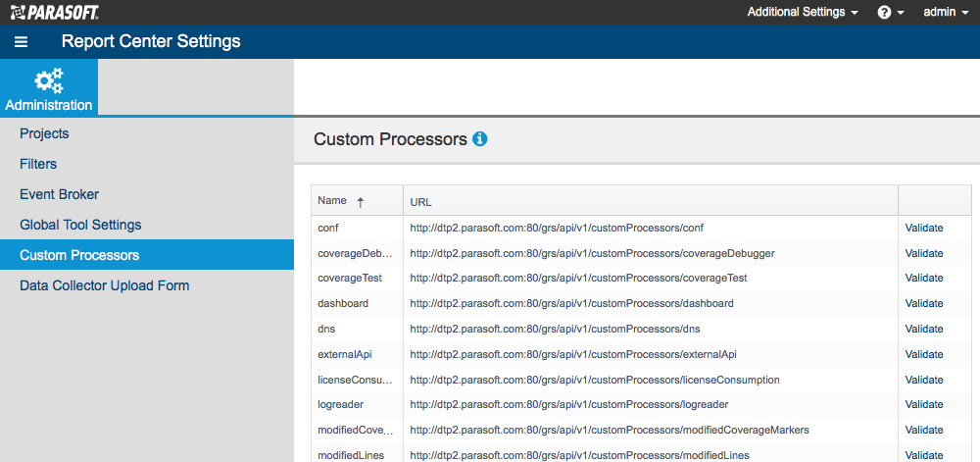Click the Custom Processors page heading
Image resolution: width=980 pixels, height=462 pixels.
tap(390, 138)
